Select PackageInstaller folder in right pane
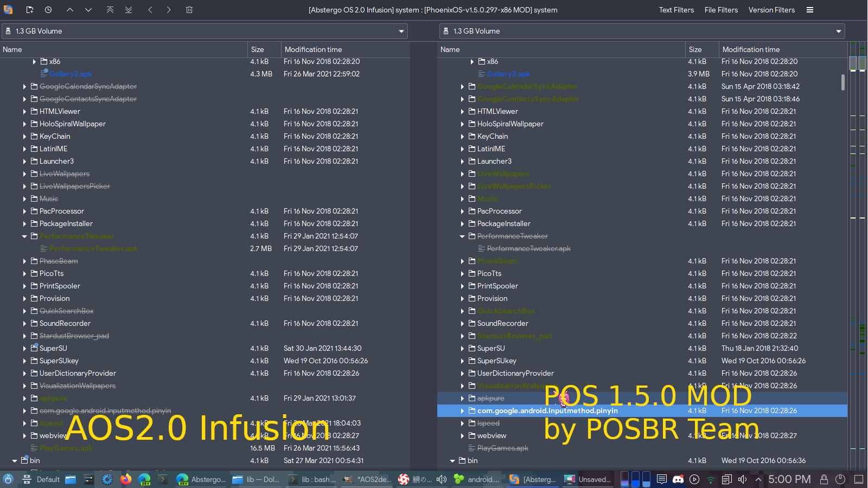 503,224
